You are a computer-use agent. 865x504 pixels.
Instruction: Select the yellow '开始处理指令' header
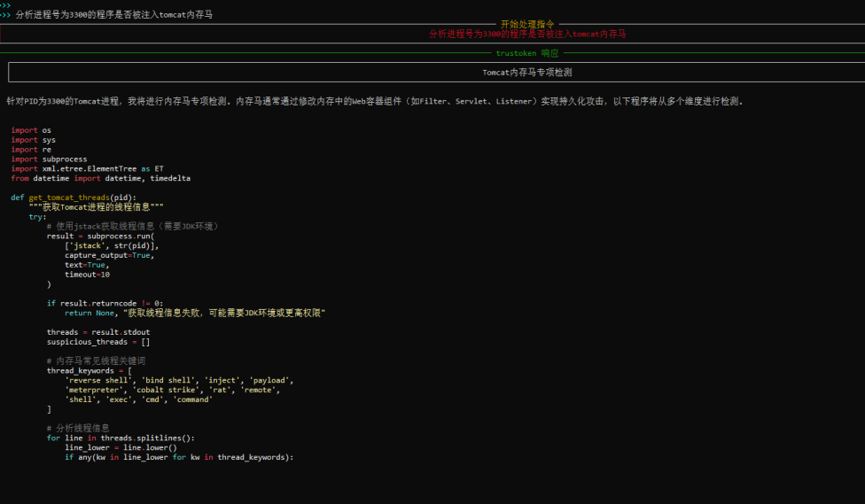click(x=526, y=24)
